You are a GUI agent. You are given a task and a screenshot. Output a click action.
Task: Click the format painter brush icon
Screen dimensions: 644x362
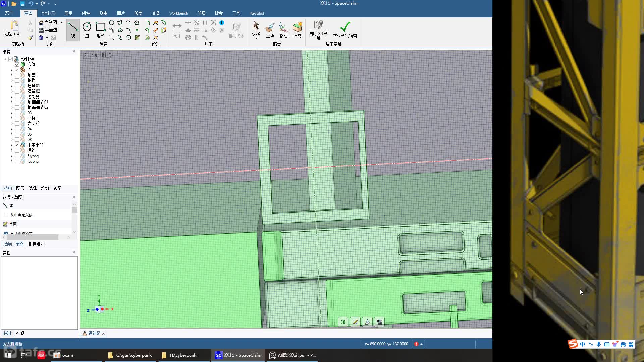tap(30, 38)
